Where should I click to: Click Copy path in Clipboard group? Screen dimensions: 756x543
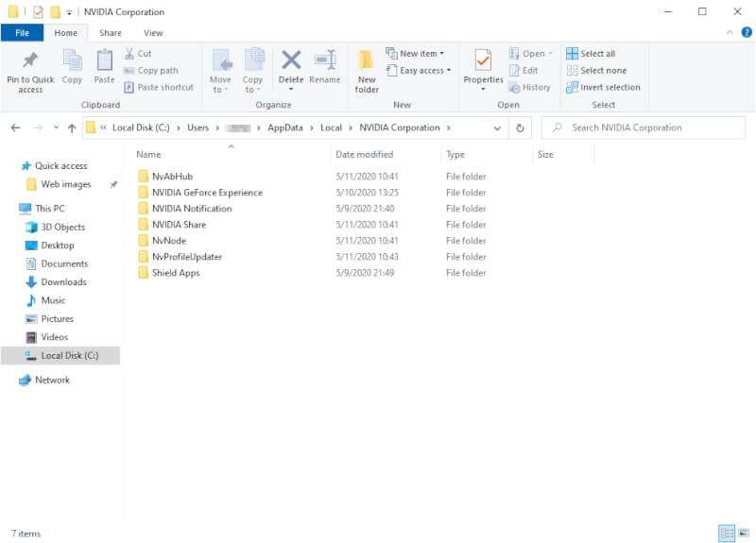click(151, 70)
